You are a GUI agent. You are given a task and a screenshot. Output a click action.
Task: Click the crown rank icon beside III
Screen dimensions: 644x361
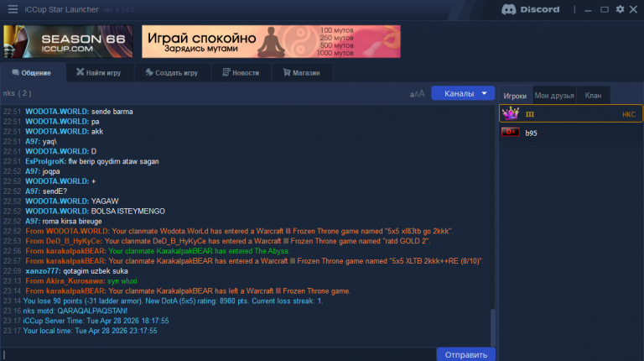[511, 113]
